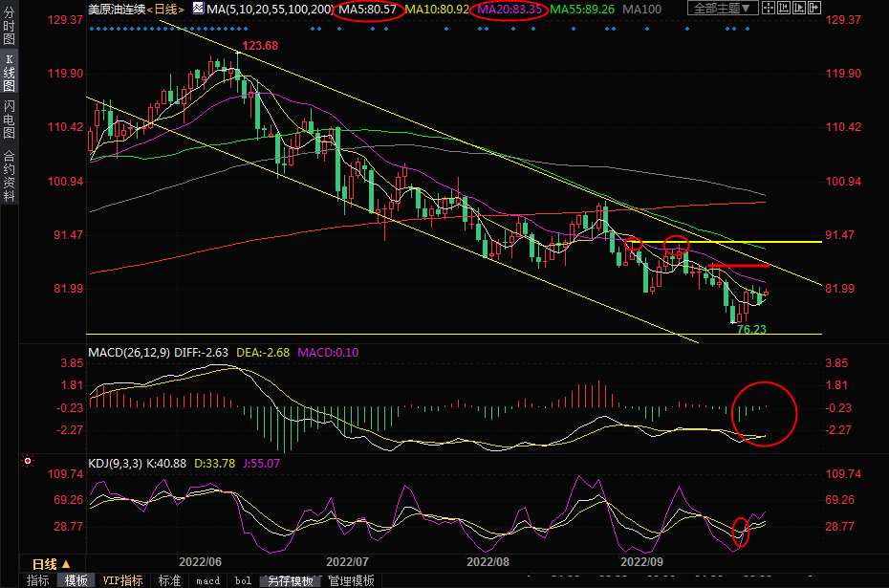
Task: Open the 全部主题 dropdown
Action: pyautogui.click(x=724, y=9)
